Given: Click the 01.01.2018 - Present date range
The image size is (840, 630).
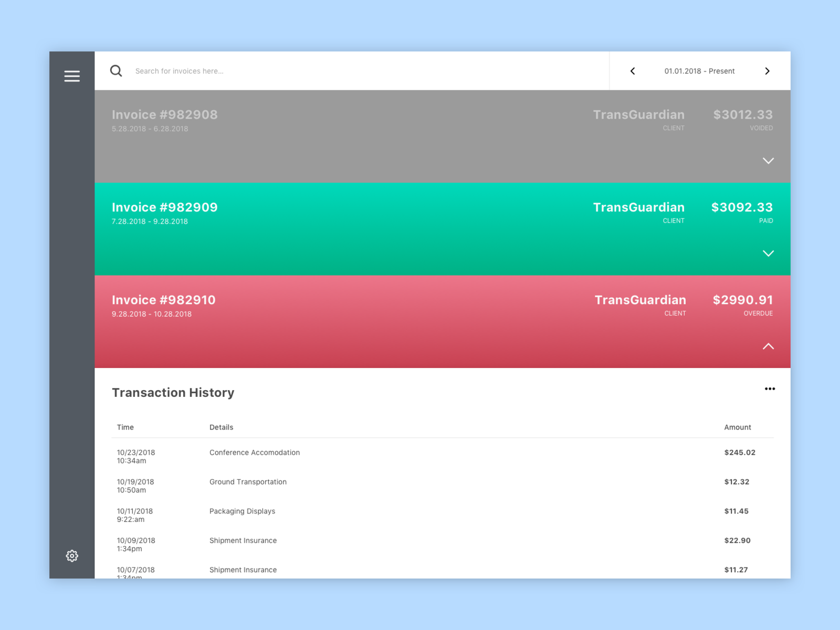Looking at the screenshot, I should (x=700, y=71).
